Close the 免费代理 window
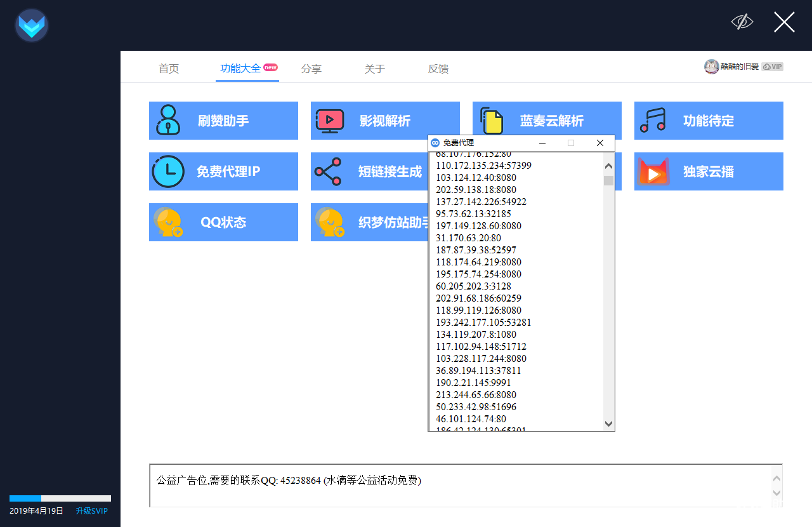This screenshot has height=527, width=812. click(x=600, y=143)
